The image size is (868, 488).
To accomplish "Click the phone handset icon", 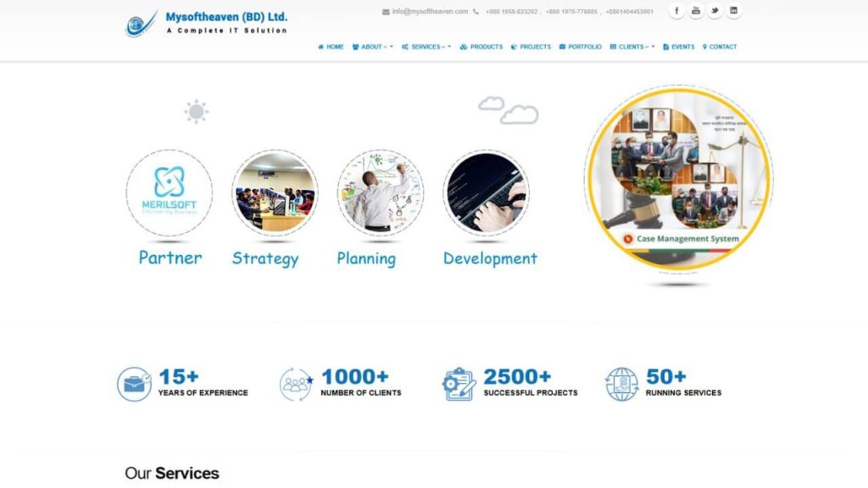I will pos(476,12).
